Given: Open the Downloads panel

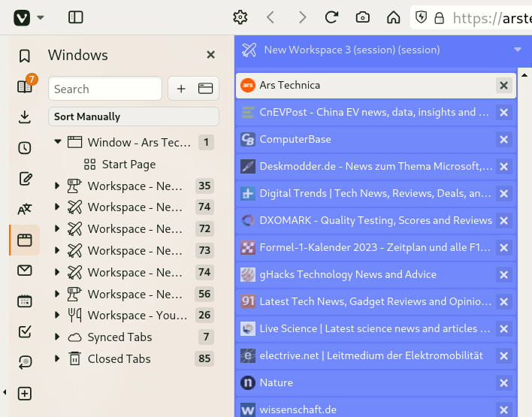Looking at the screenshot, I should [x=25, y=117].
